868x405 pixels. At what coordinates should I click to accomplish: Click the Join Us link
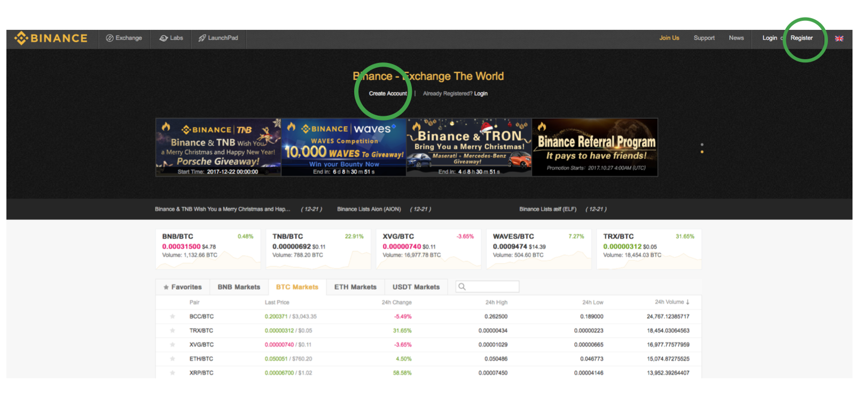[x=669, y=38]
